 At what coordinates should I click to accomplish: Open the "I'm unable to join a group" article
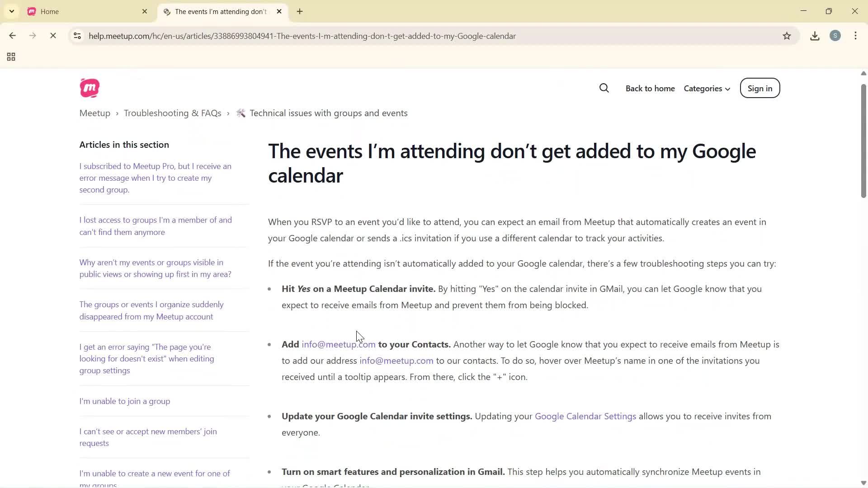point(125,401)
